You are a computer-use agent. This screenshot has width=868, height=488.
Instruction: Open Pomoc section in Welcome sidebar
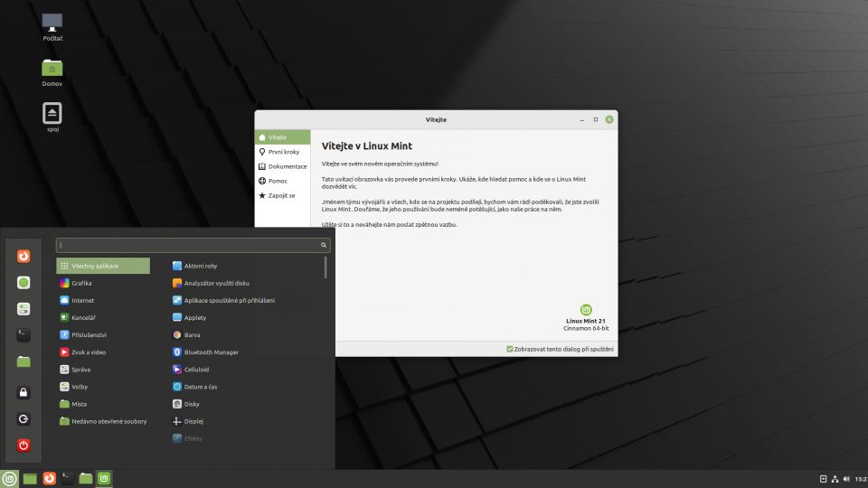282,181
